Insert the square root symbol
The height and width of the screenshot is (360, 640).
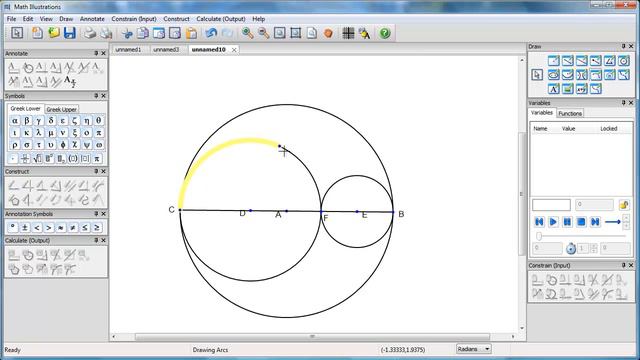37,158
